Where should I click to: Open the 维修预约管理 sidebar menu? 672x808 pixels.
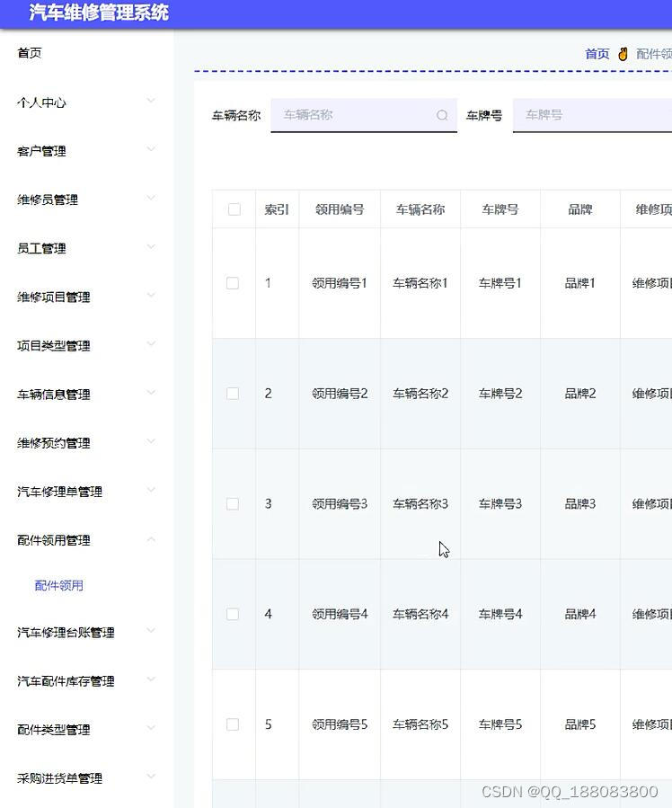click(x=54, y=443)
